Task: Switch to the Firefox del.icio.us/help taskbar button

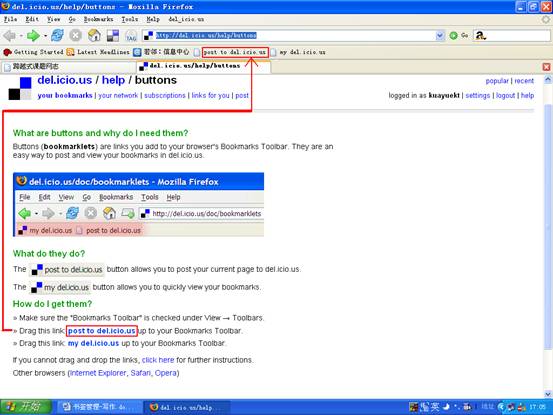Action: 187,407
